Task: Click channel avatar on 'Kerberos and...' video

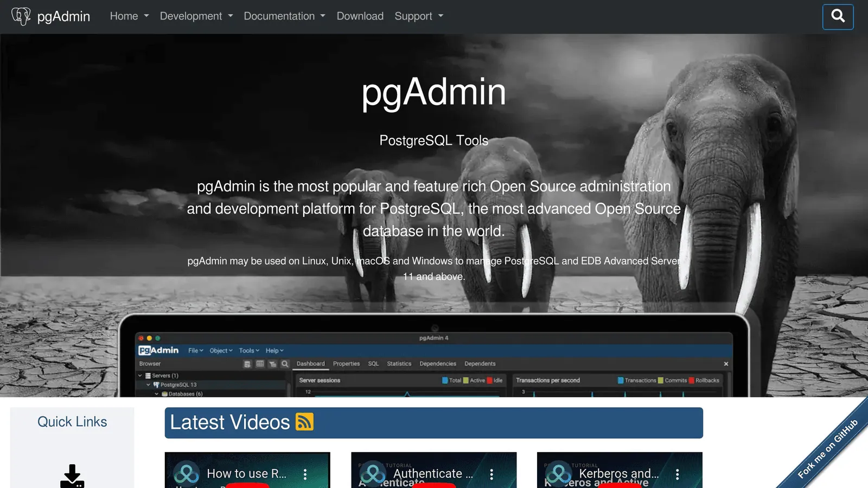Action: click(x=559, y=474)
